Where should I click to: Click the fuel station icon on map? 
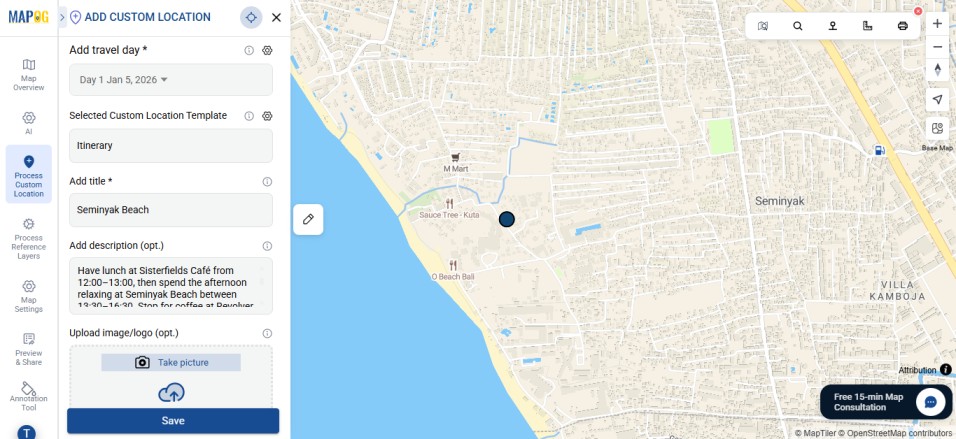[x=879, y=149]
